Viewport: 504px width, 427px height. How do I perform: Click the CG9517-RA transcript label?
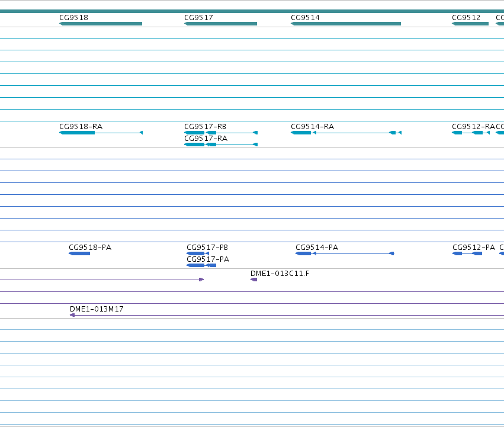pyautogui.click(x=206, y=138)
